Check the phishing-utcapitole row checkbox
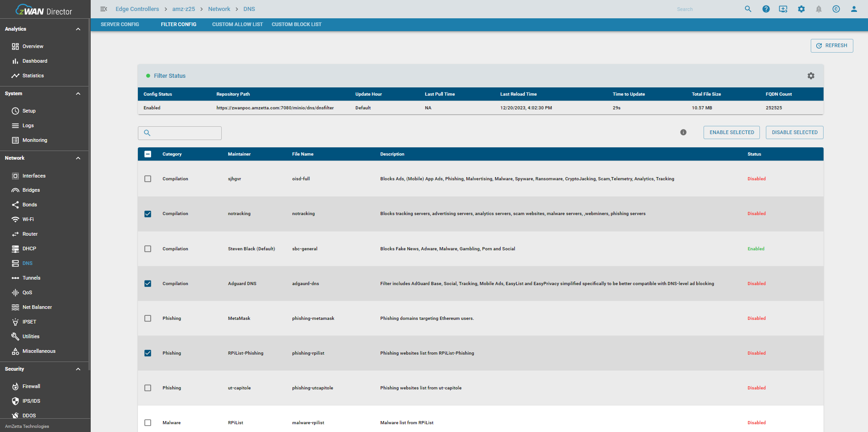 (147, 388)
